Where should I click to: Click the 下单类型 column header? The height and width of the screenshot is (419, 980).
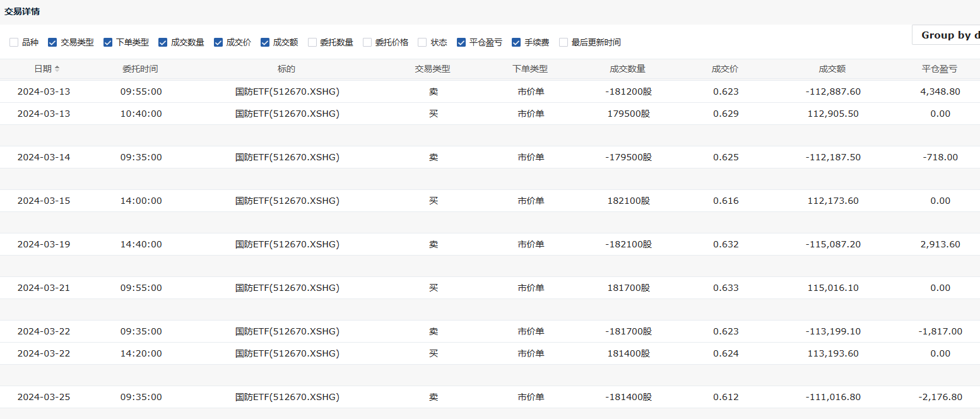click(x=530, y=69)
